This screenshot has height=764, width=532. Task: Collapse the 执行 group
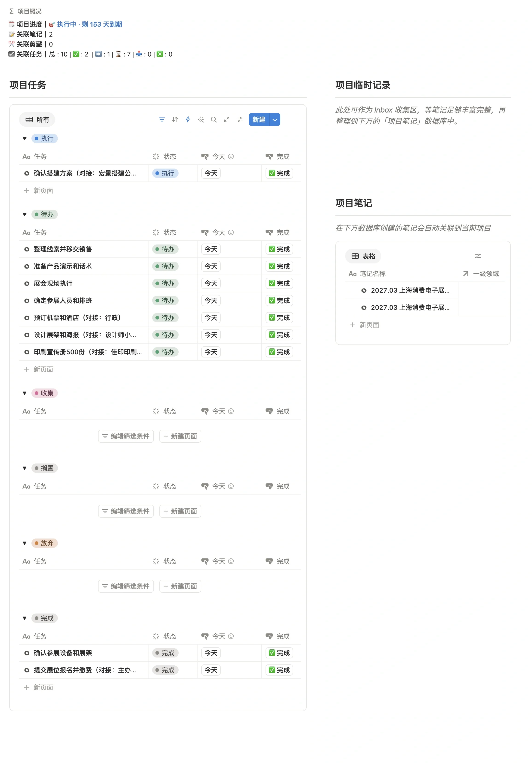click(x=25, y=139)
